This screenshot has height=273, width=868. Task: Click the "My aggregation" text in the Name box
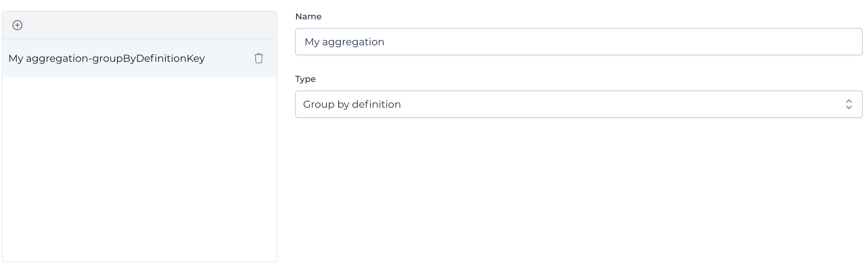[344, 42]
